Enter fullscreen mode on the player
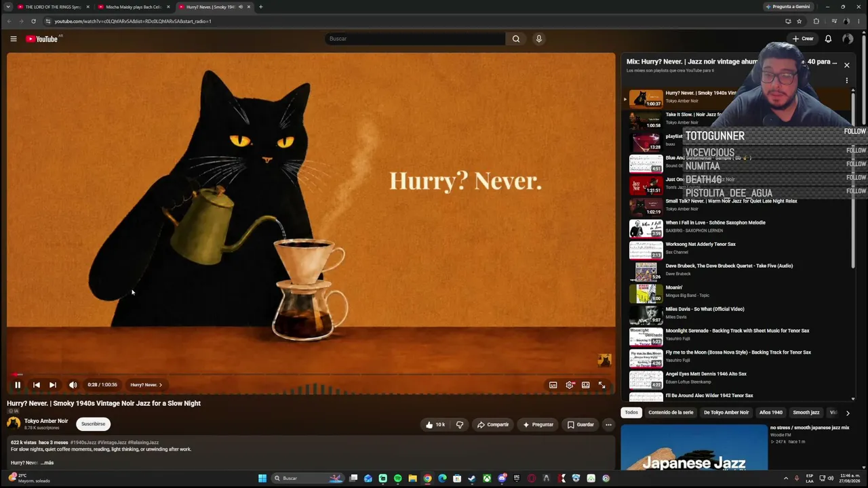Viewport: 868px width, 488px height. pyautogui.click(x=601, y=385)
